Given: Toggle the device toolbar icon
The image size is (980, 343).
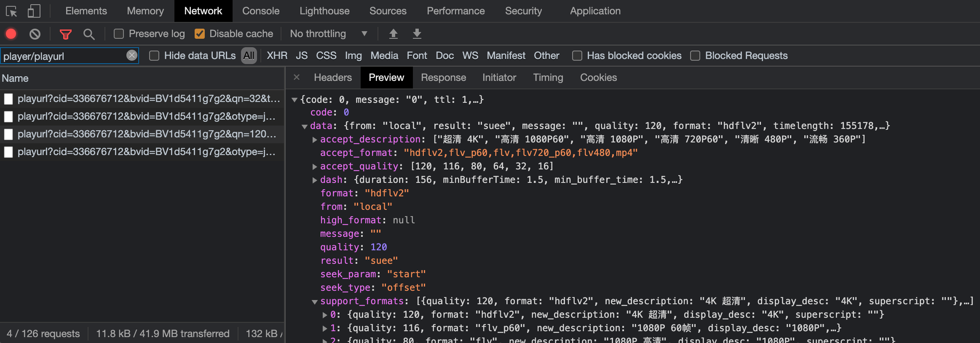Looking at the screenshot, I should (x=34, y=11).
